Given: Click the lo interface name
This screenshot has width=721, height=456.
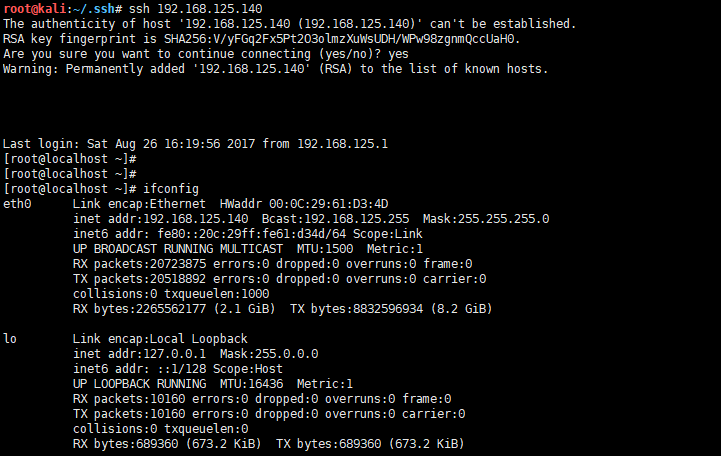Looking at the screenshot, I should pyautogui.click(x=10, y=339).
